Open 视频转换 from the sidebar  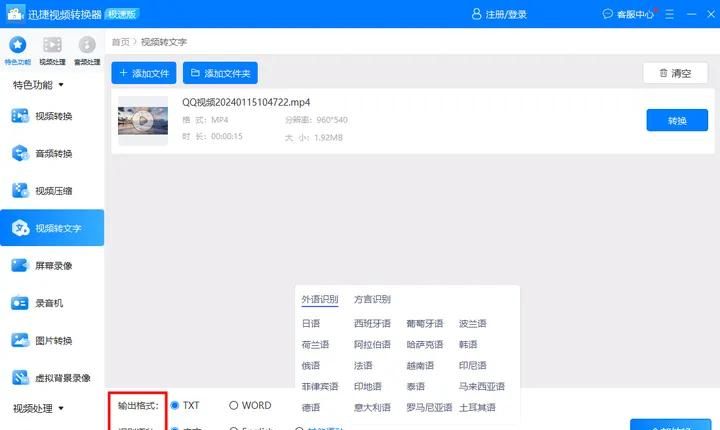(52, 116)
